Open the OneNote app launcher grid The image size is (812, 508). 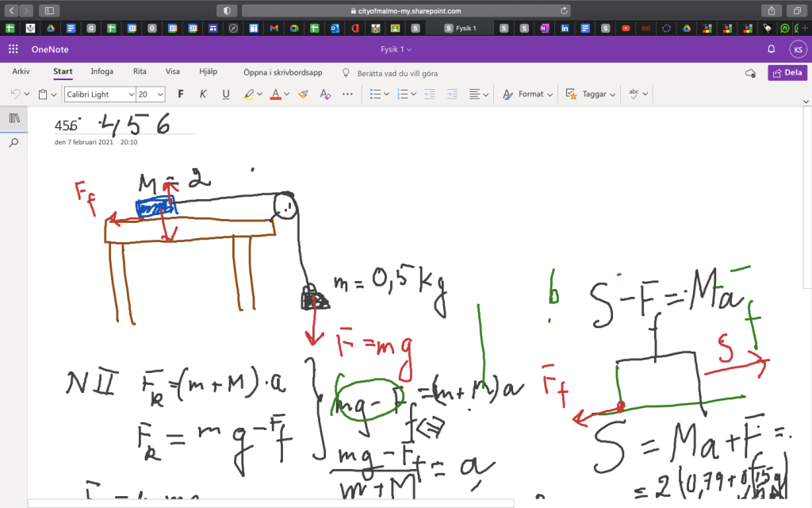[13, 49]
